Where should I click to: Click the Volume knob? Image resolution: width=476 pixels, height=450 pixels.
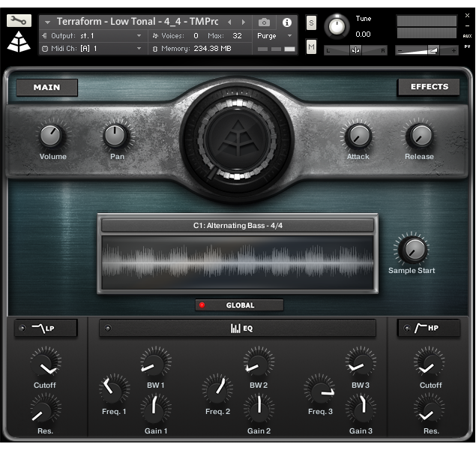click(51, 136)
